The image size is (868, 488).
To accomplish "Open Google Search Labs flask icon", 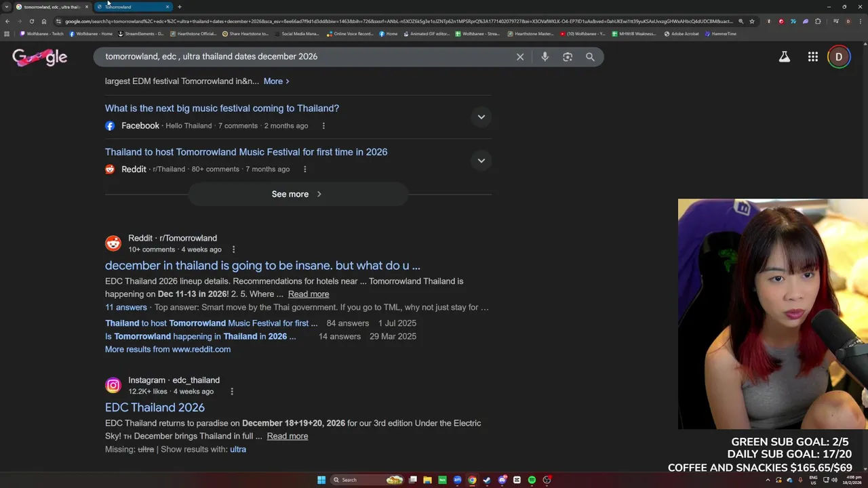I will click(x=785, y=57).
